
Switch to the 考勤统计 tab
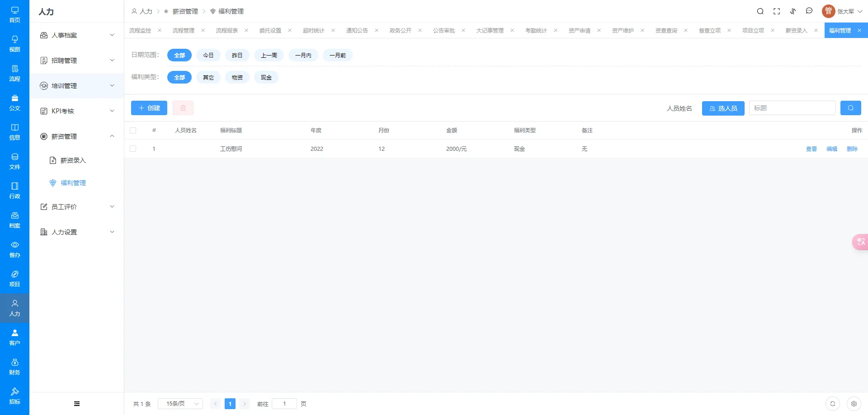click(x=536, y=31)
